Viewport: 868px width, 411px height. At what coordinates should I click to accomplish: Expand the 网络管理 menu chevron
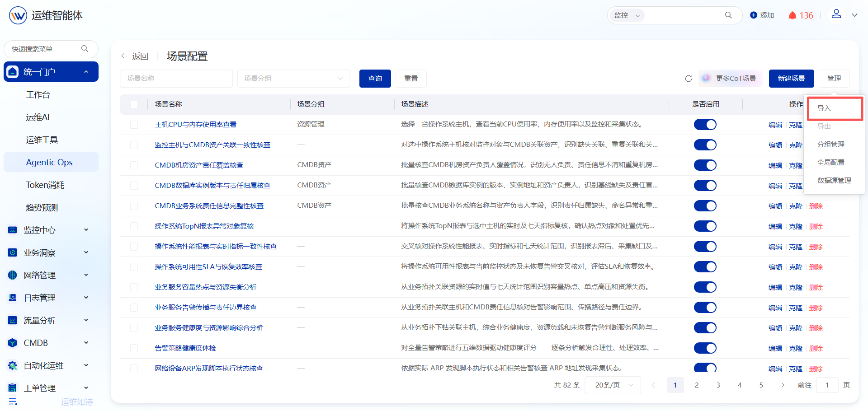click(86, 275)
